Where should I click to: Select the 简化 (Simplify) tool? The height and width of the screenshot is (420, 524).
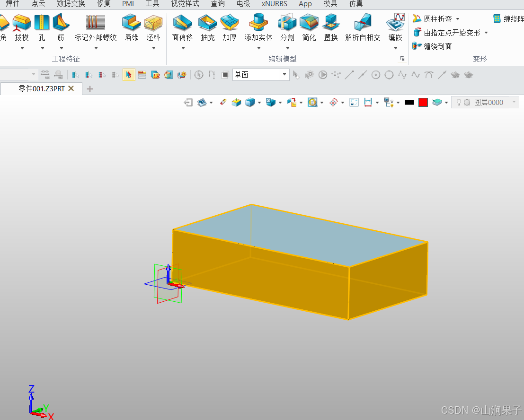[309, 28]
